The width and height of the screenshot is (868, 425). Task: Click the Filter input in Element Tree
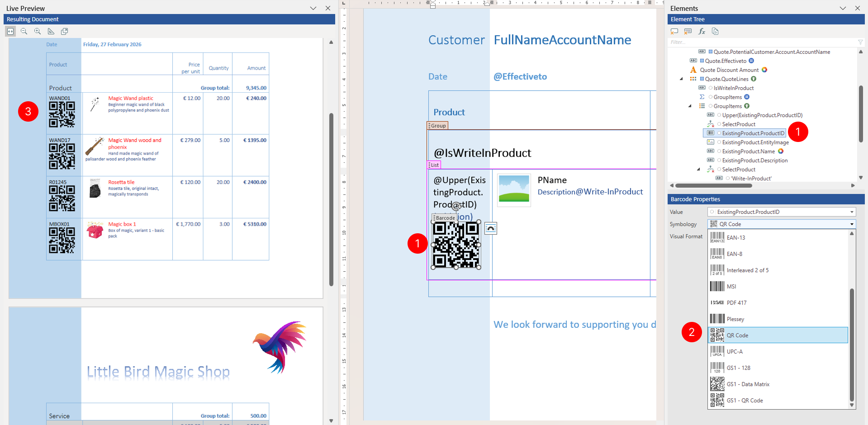(763, 42)
